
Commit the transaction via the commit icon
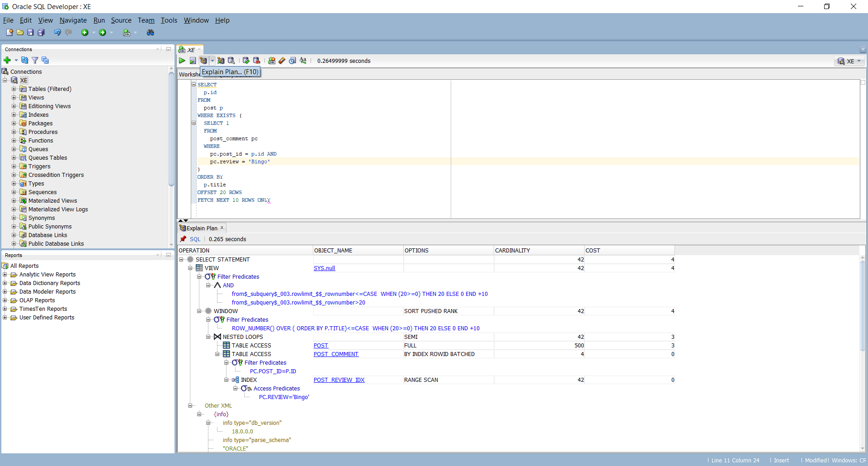click(245, 61)
